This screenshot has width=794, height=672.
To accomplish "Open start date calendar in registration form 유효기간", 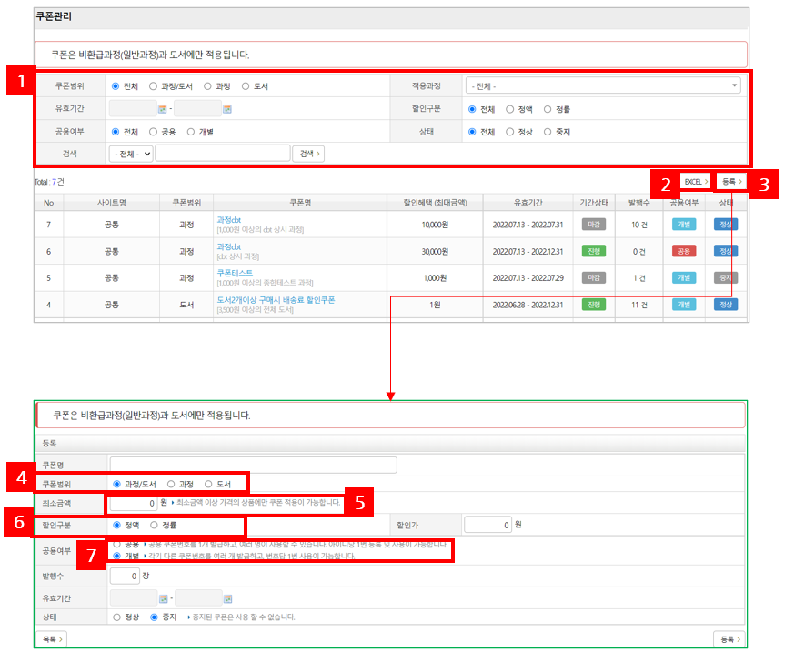I will pos(164,598).
